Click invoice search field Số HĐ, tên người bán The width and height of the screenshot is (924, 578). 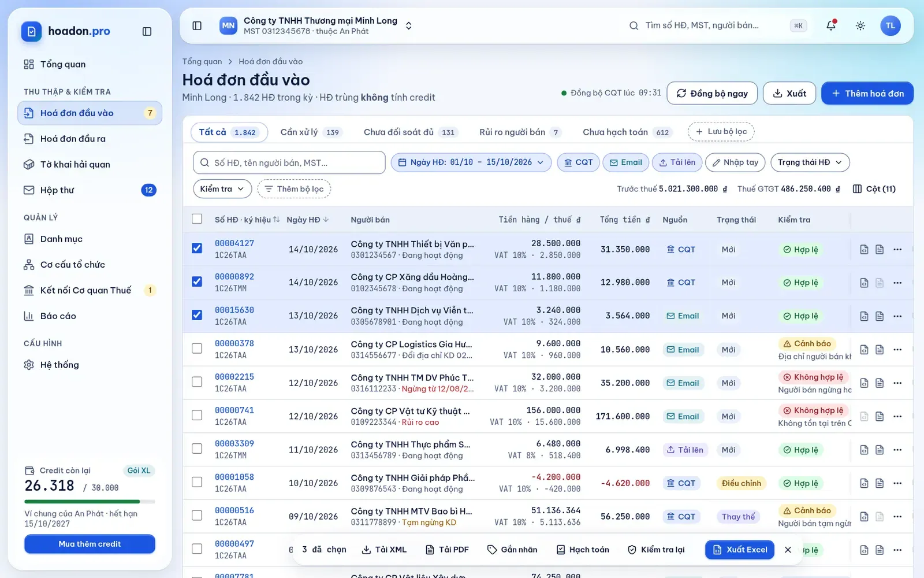(289, 162)
